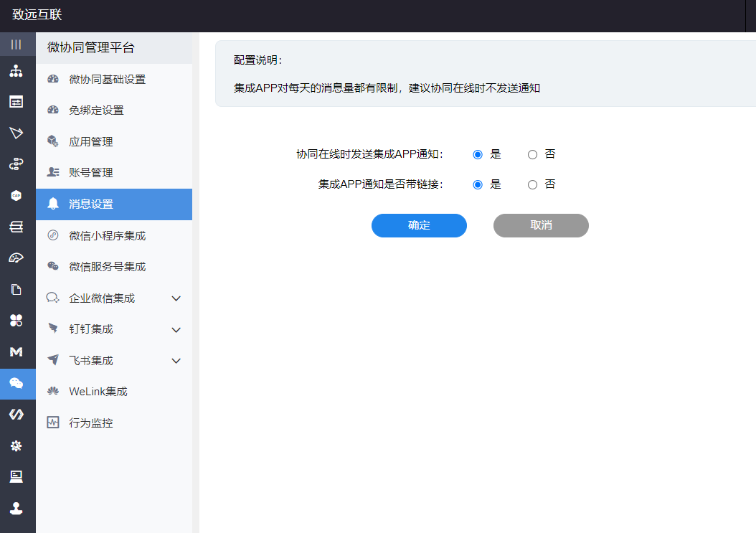Expand the 企业微信集成 chevron
The height and width of the screenshot is (533, 756).
click(176, 298)
